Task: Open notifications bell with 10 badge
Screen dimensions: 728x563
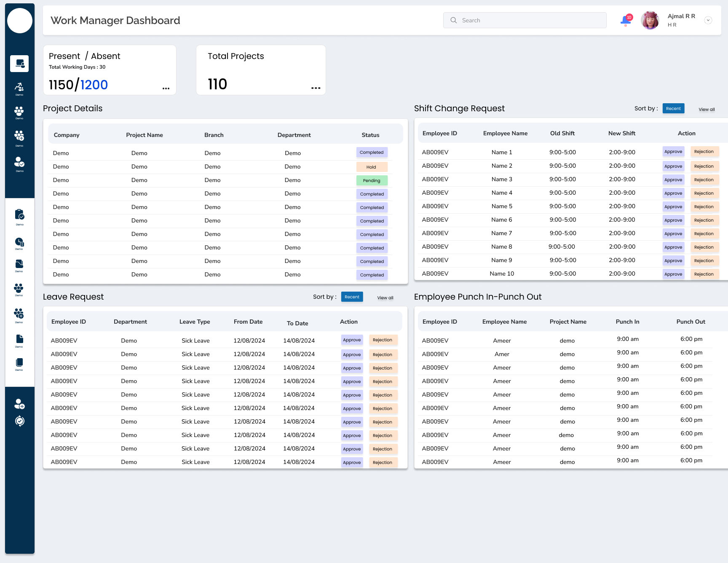Action: (626, 20)
